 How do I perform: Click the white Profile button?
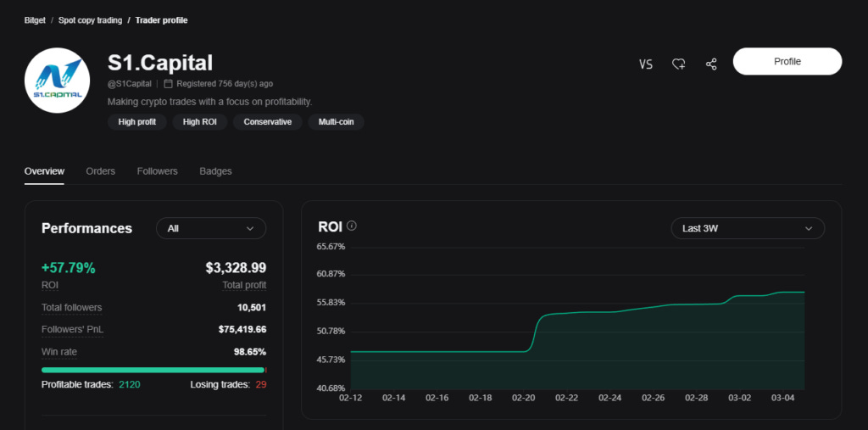(787, 62)
